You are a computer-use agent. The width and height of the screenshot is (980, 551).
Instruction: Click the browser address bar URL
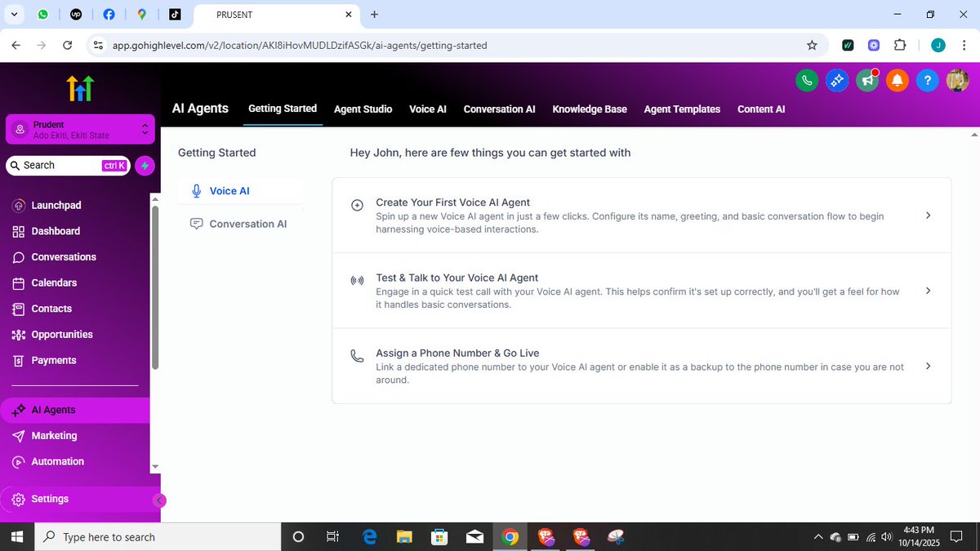[300, 46]
